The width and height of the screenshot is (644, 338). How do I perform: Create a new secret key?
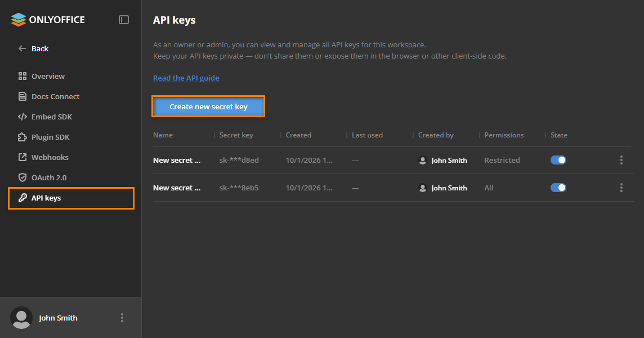point(208,106)
